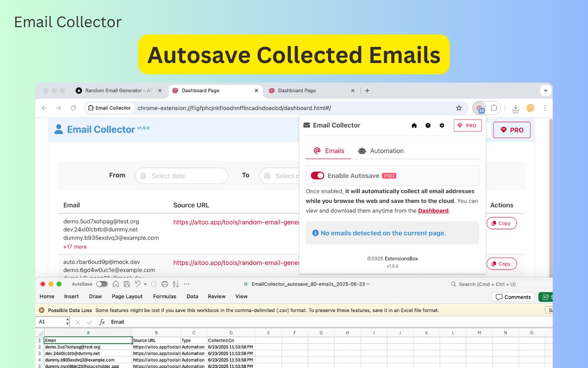Image resolution: width=588 pixels, height=368 pixels.
Task: Open the first aitoo.app source URL link
Action: click(236, 222)
